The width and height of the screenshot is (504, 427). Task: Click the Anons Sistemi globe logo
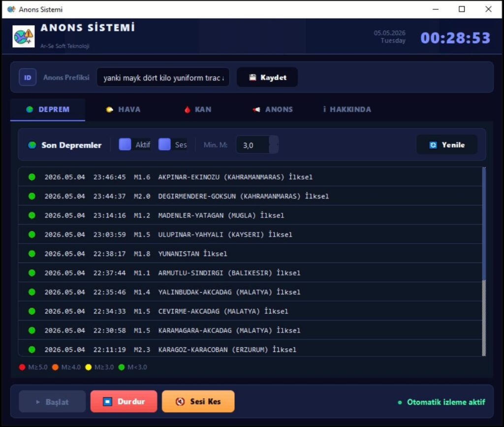(24, 36)
